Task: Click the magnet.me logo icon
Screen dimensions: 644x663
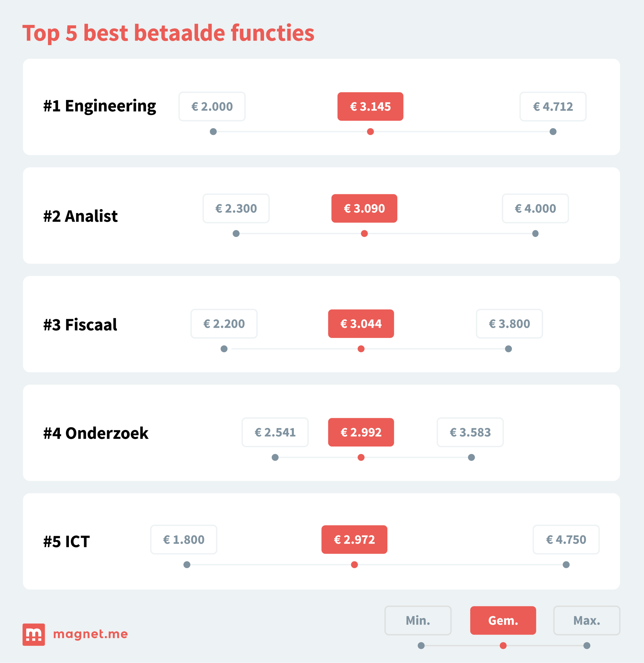Action: (x=33, y=635)
